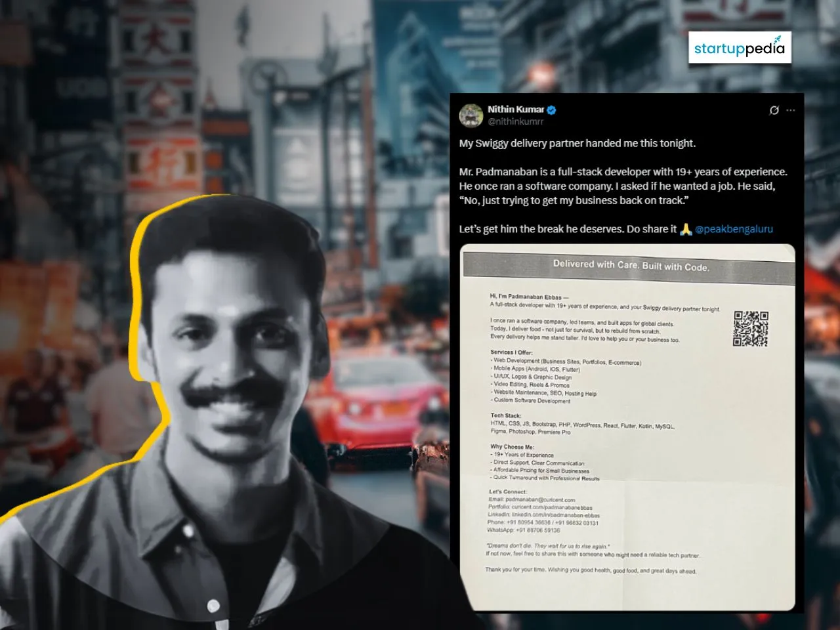Click the email padmanaban@curicent.com line
The height and width of the screenshot is (630, 840).
[532, 499]
